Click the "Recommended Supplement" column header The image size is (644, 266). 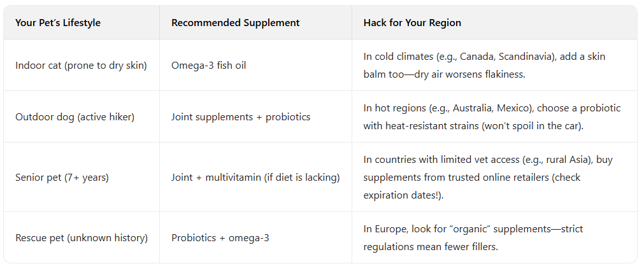click(235, 23)
